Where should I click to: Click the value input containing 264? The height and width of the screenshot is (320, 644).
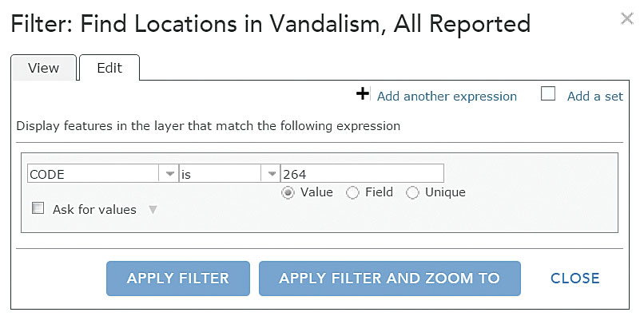(x=361, y=174)
